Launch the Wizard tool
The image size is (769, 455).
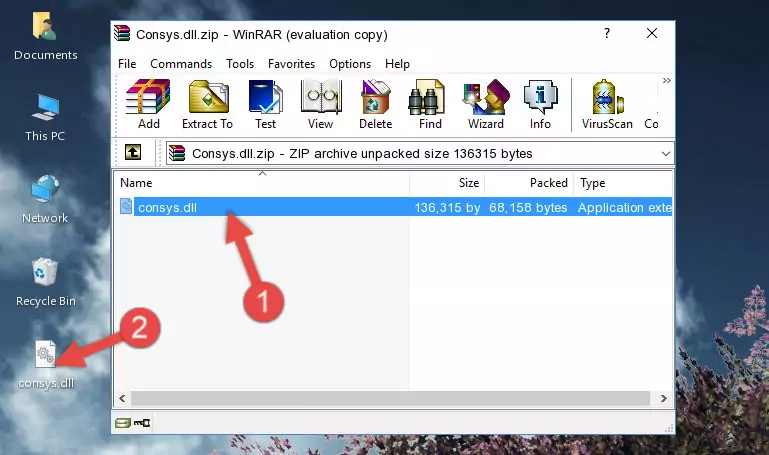click(x=486, y=104)
